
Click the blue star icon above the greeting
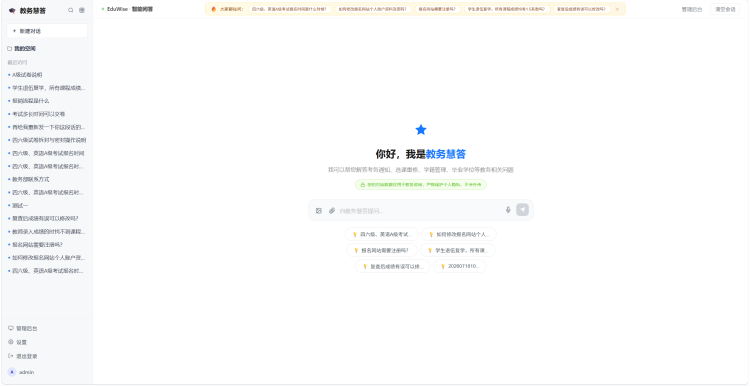coord(421,130)
